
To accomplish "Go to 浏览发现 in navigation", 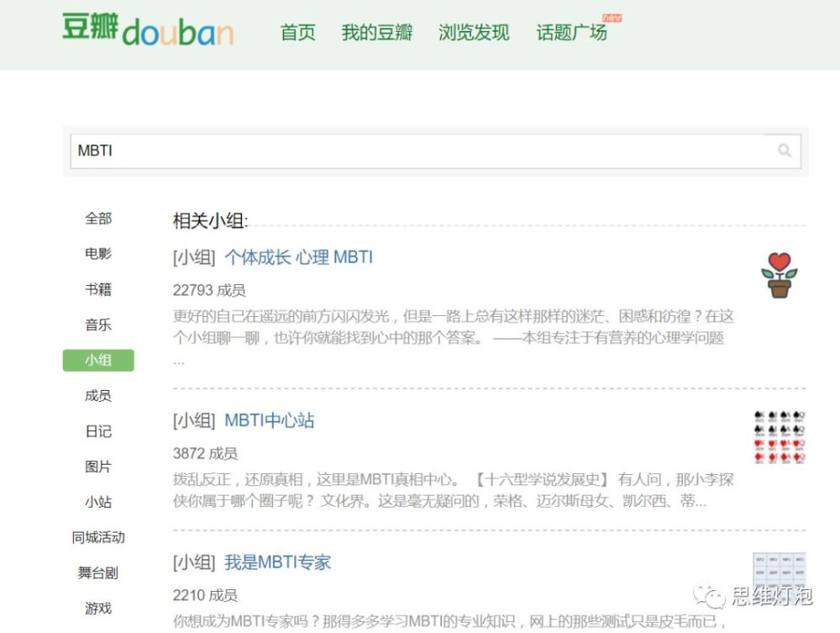I will (474, 33).
